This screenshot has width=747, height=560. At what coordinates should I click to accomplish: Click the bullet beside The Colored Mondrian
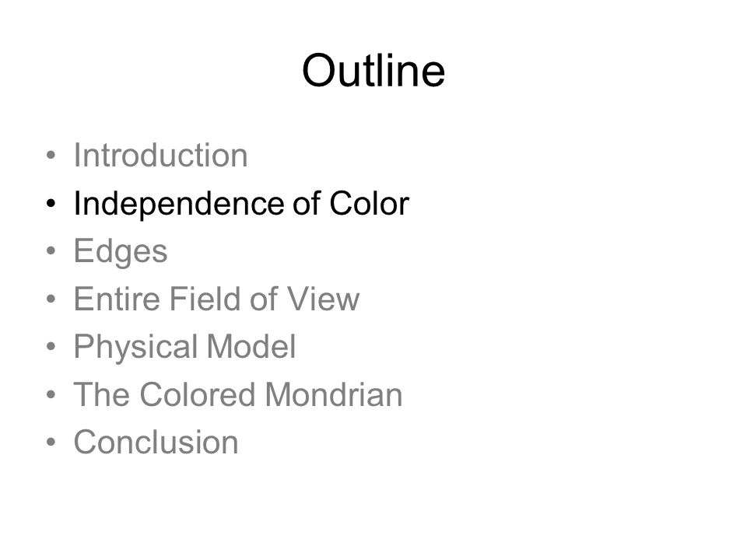click(51, 394)
